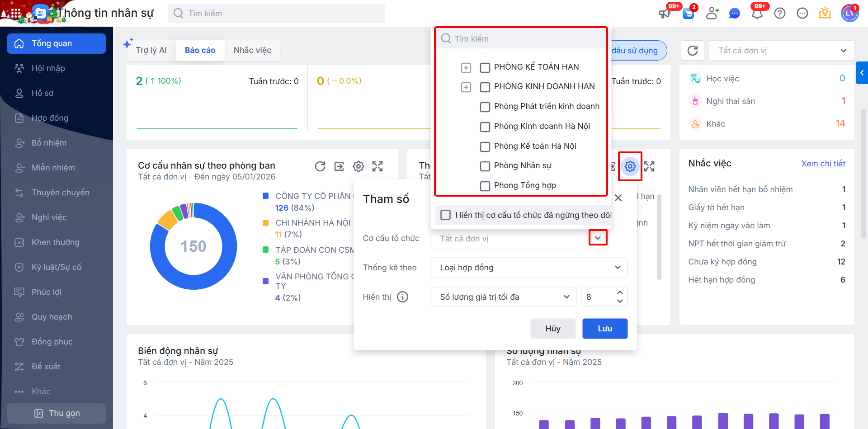Open settings for Cơ cấu nhân sự theo phòng ban
The width and height of the screenshot is (868, 429).
click(359, 166)
